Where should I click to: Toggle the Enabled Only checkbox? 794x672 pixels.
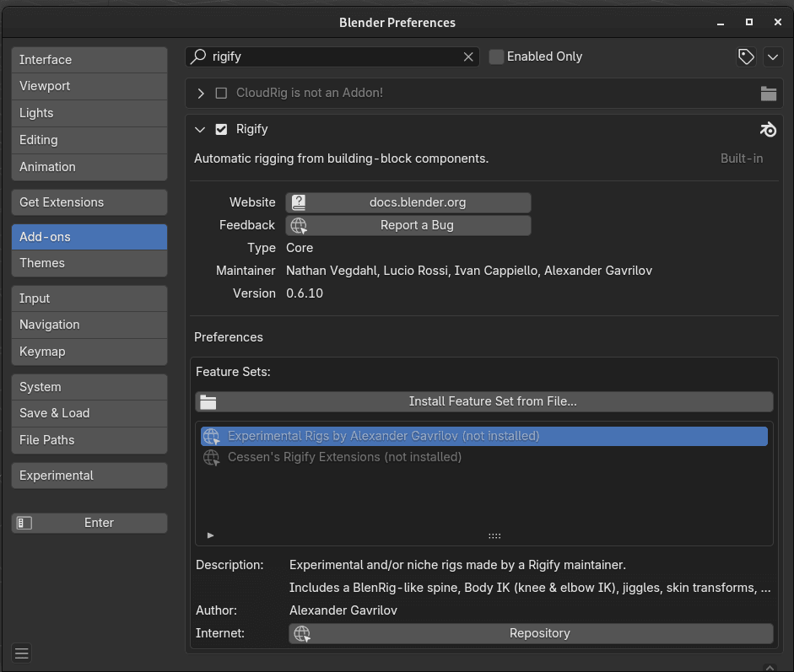(x=496, y=56)
